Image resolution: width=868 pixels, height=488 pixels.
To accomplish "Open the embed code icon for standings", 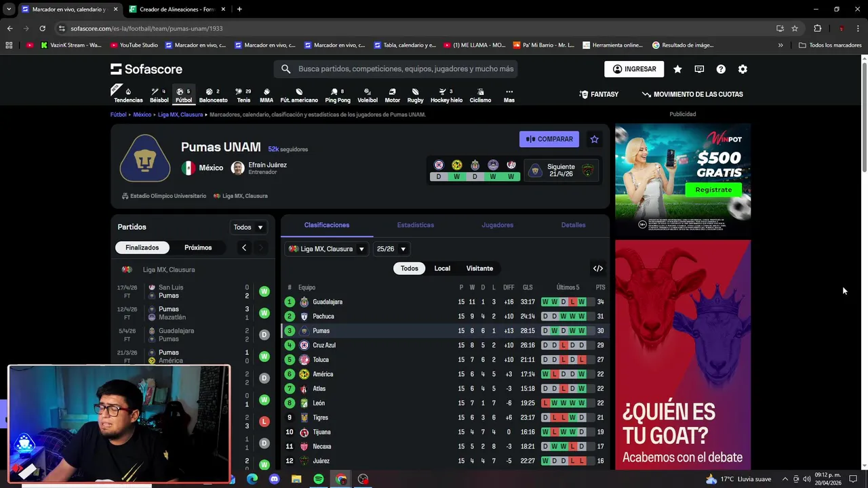I will pyautogui.click(x=598, y=268).
